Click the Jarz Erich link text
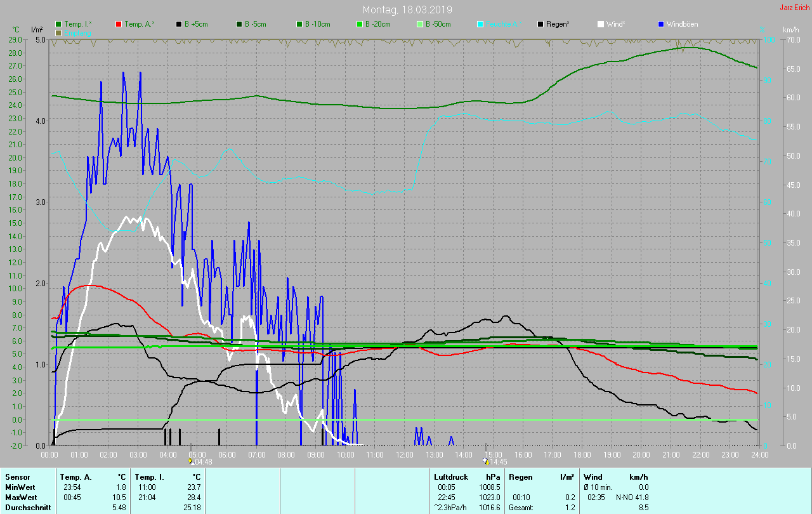The height and width of the screenshot is (514, 812). click(794, 8)
